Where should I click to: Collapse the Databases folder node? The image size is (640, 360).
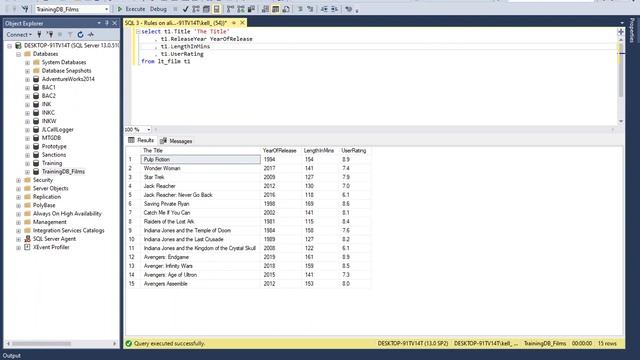point(18,54)
